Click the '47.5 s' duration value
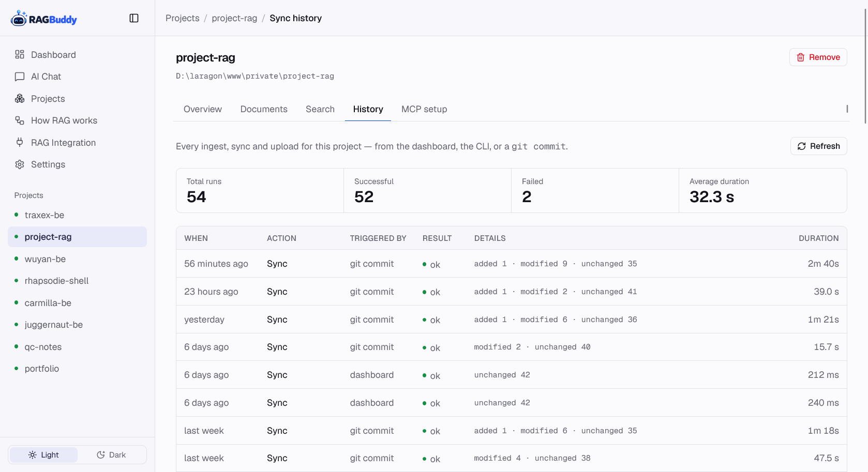Image resolution: width=868 pixels, height=472 pixels. pyautogui.click(x=826, y=458)
